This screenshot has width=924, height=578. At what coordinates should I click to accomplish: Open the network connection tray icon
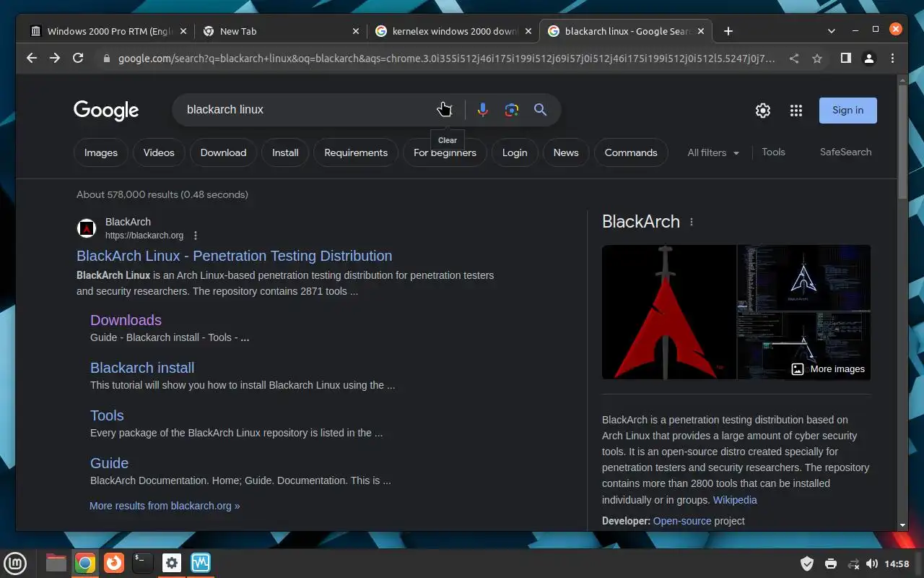(853, 564)
